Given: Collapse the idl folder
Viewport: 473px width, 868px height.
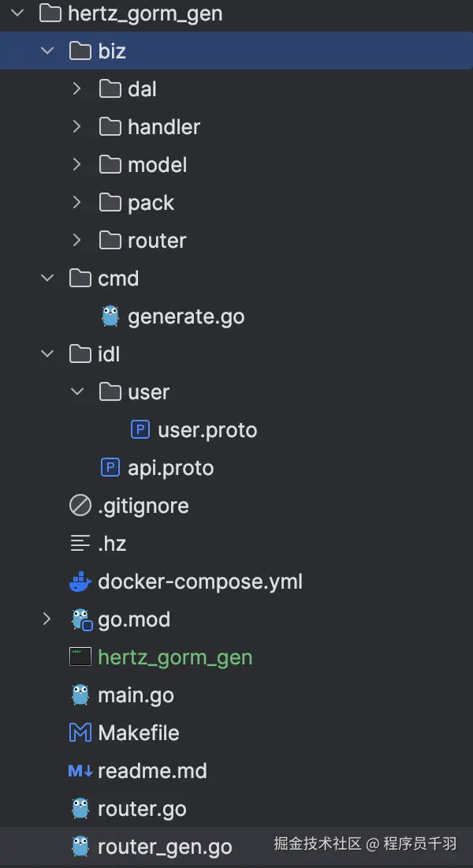Looking at the screenshot, I should (47, 354).
